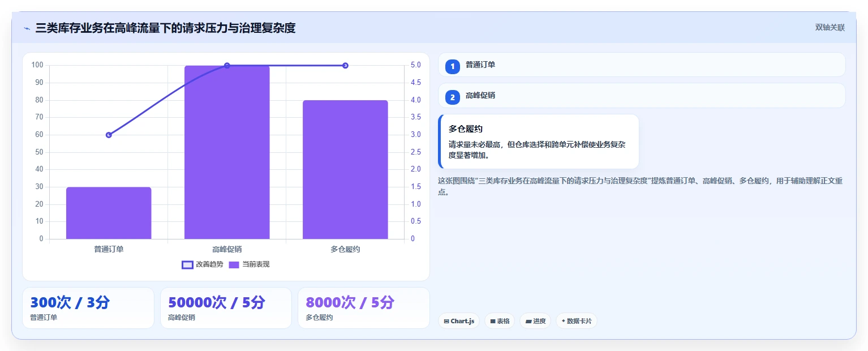Select the expanded 多仓履约 card
This screenshot has width=868, height=351.
[x=539, y=142]
